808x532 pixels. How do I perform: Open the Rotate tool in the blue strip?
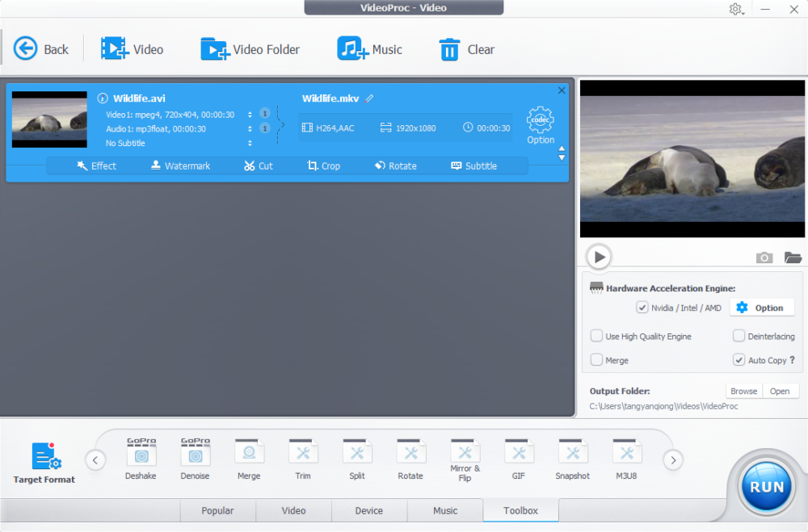pyautogui.click(x=396, y=165)
